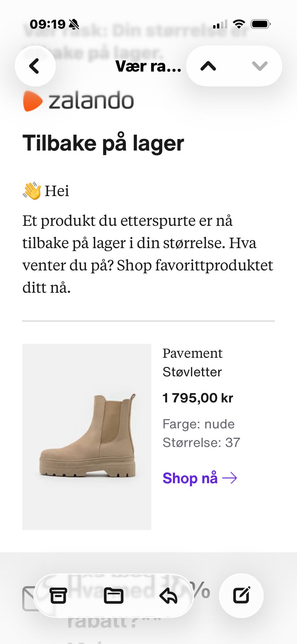This screenshot has height=644, width=297.
Task: Move email to folder icon
Action: (x=113, y=595)
